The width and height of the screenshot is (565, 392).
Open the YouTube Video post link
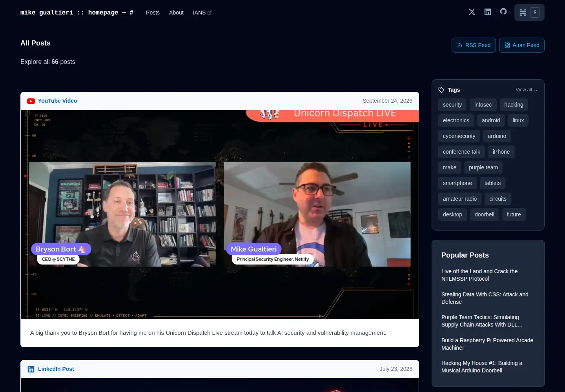57,101
